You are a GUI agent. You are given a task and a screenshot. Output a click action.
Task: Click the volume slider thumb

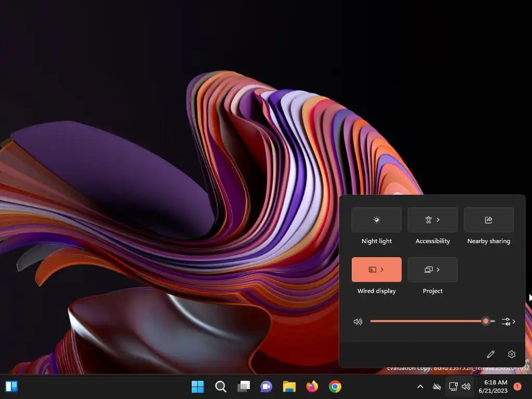(486, 321)
